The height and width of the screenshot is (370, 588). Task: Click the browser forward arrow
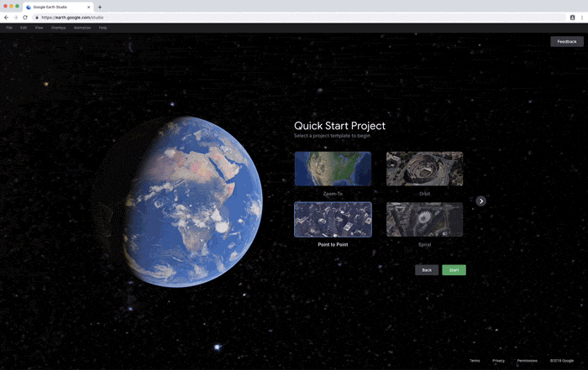[x=15, y=18]
